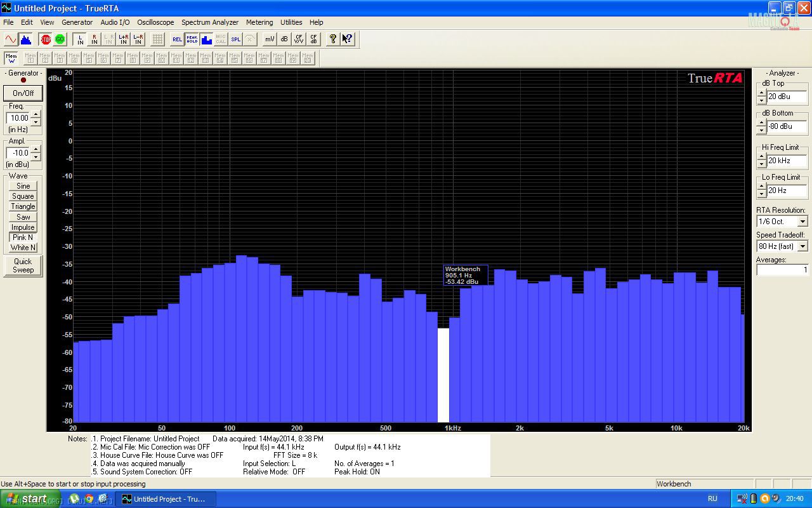The width and height of the screenshot is (812, 508).
Task: Open the Metering menu
Action: point(259,22)
